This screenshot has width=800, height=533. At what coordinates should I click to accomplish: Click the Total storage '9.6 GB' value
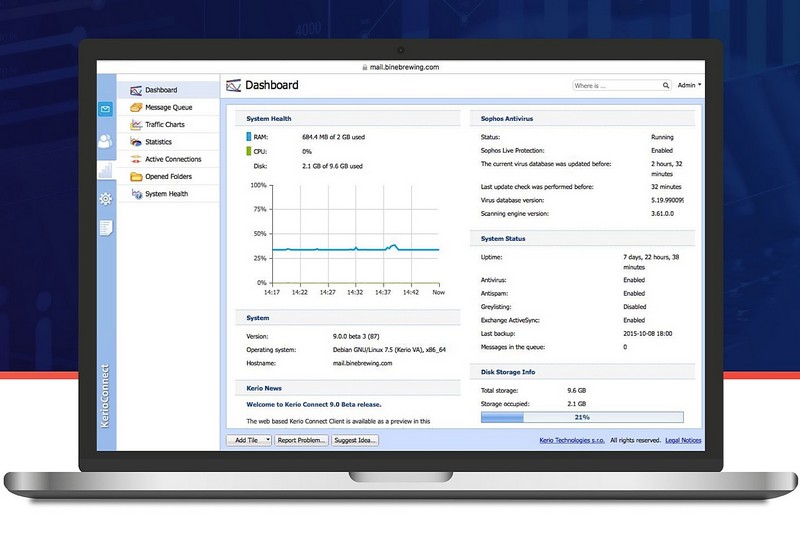577,390
